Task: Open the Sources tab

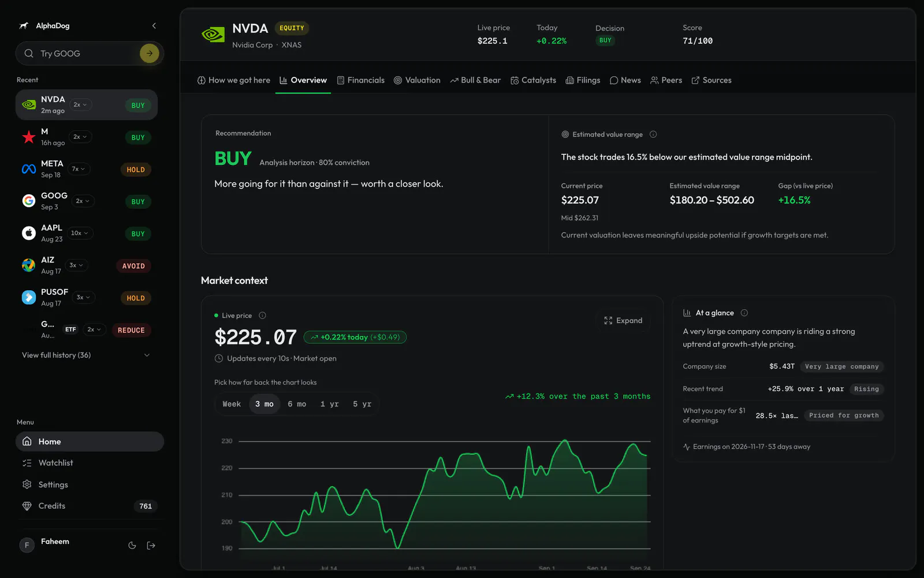Action: 711,80
